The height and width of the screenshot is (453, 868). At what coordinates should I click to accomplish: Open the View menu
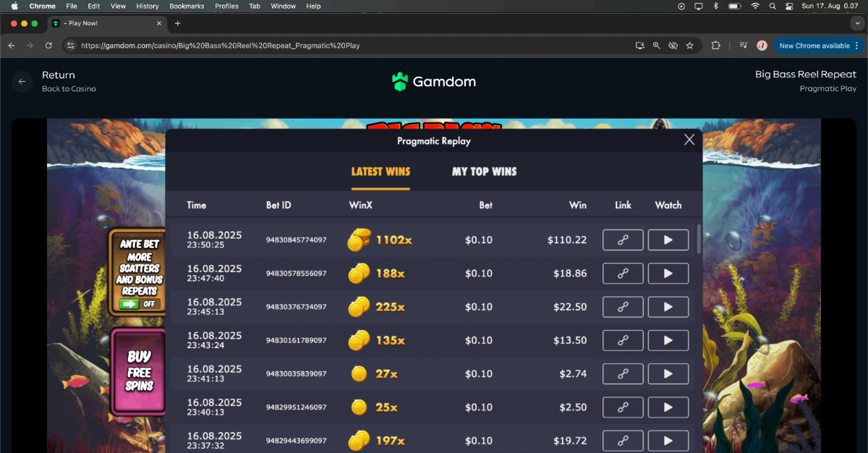click(118, 6)
